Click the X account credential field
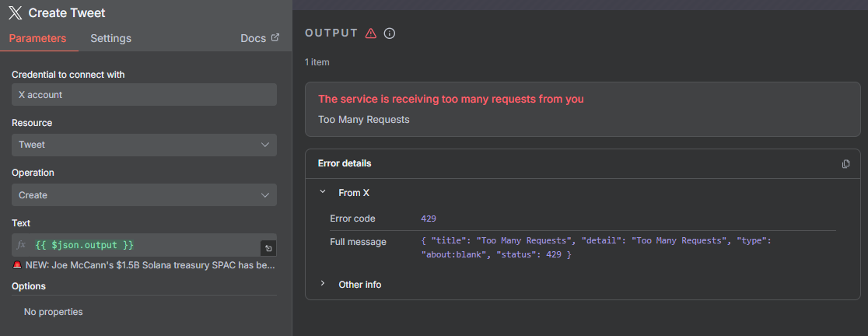This screenshot has width=868, height=336. click(x=144, y=95)
